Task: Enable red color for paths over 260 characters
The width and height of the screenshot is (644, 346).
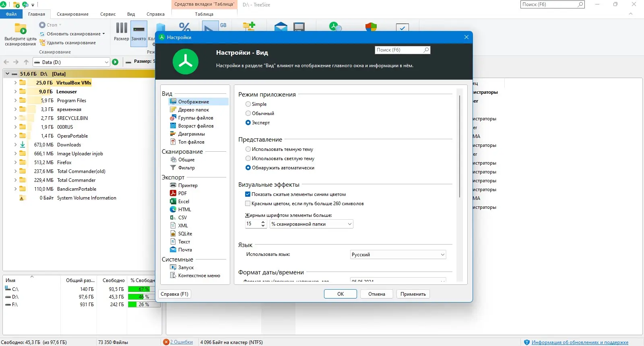Action: tap(248, 203)
